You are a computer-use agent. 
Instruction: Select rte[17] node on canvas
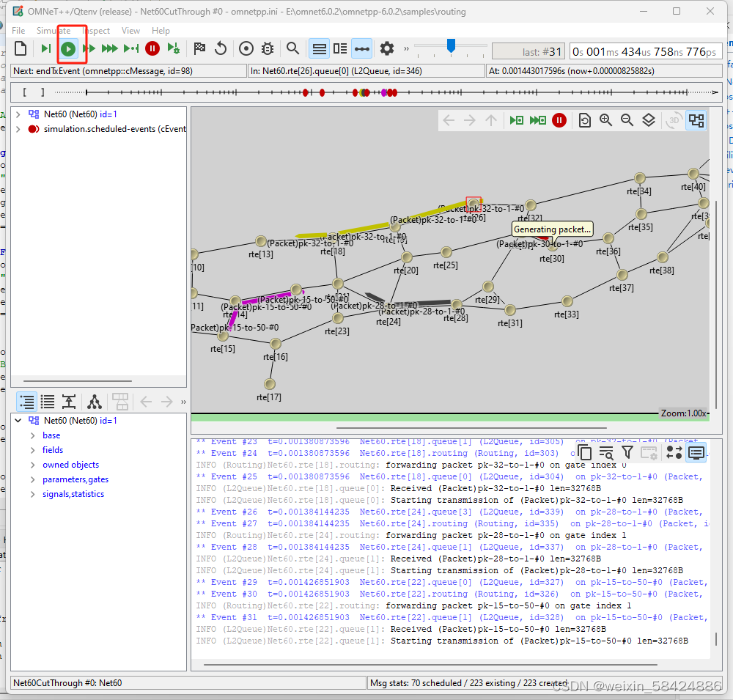pyautogui.click(x=270, y=384)
